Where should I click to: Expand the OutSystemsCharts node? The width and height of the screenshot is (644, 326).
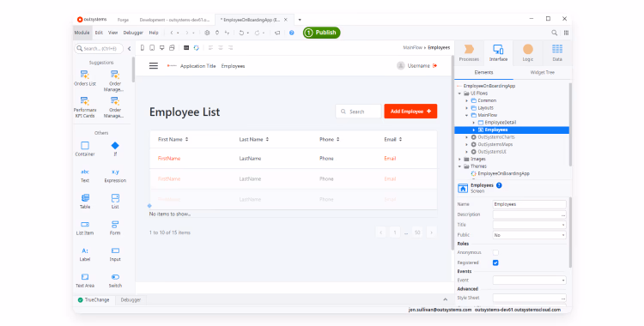(x=466, y=137)
